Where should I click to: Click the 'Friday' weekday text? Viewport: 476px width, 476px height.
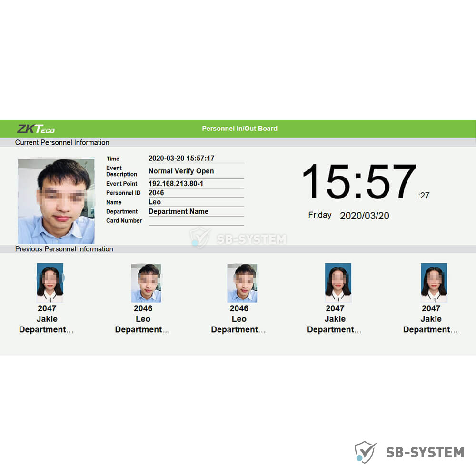(x=320, y=215)
